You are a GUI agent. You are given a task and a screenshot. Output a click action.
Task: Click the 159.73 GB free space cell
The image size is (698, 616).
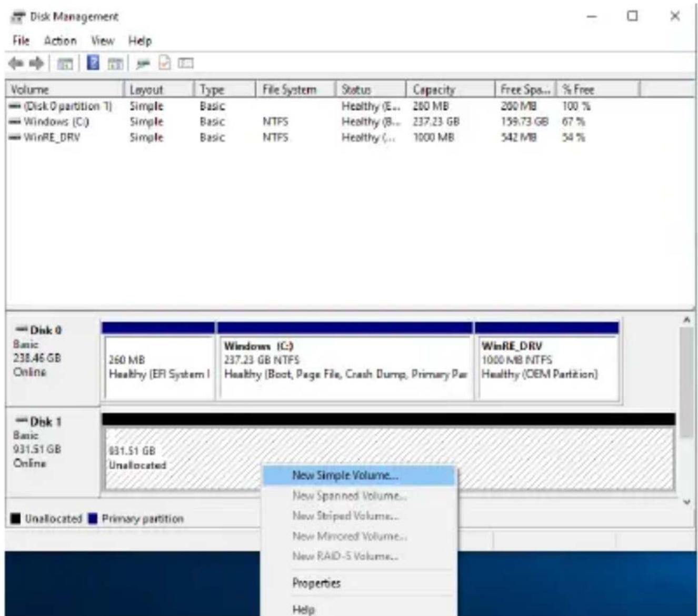click(524, 122)
